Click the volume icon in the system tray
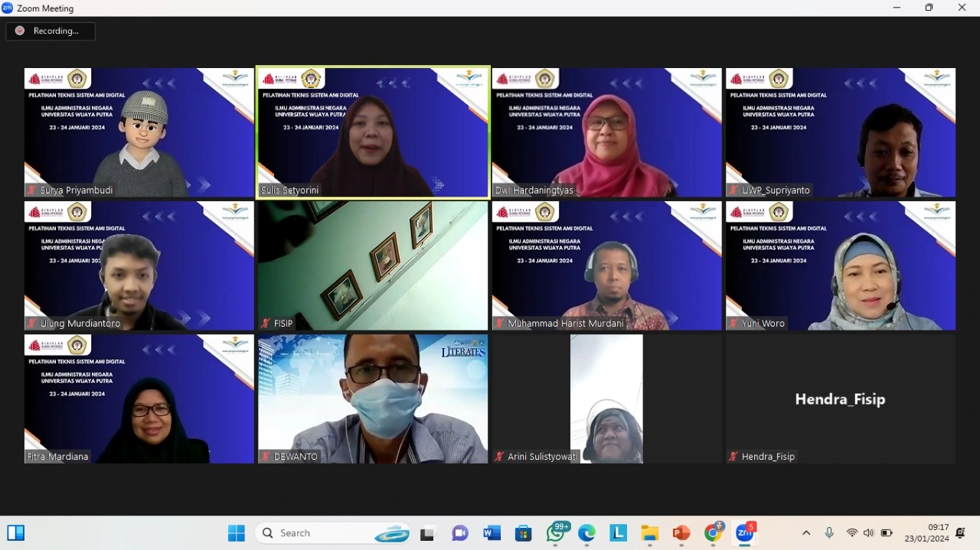 [869, 533]
